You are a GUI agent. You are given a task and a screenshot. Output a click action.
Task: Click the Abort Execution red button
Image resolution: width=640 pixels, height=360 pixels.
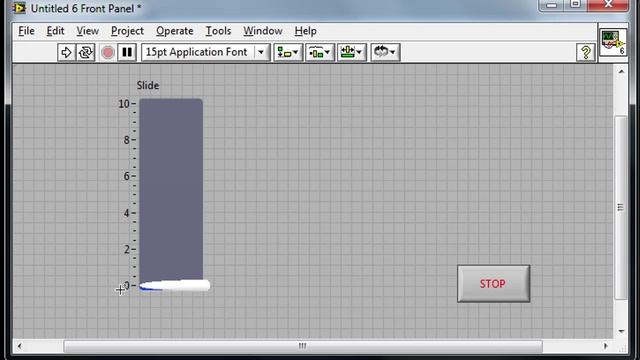click(x=108, y=52)
